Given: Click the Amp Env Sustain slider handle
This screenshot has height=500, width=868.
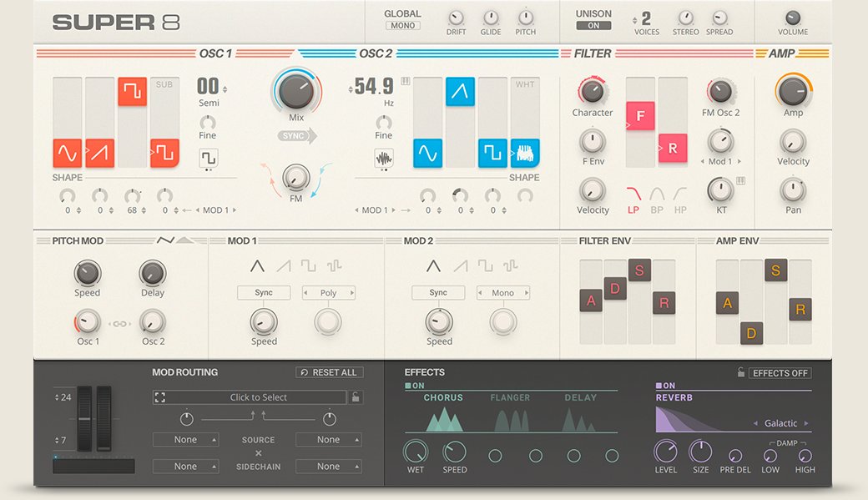Looking at the screenshot, I should click(775, 270).
